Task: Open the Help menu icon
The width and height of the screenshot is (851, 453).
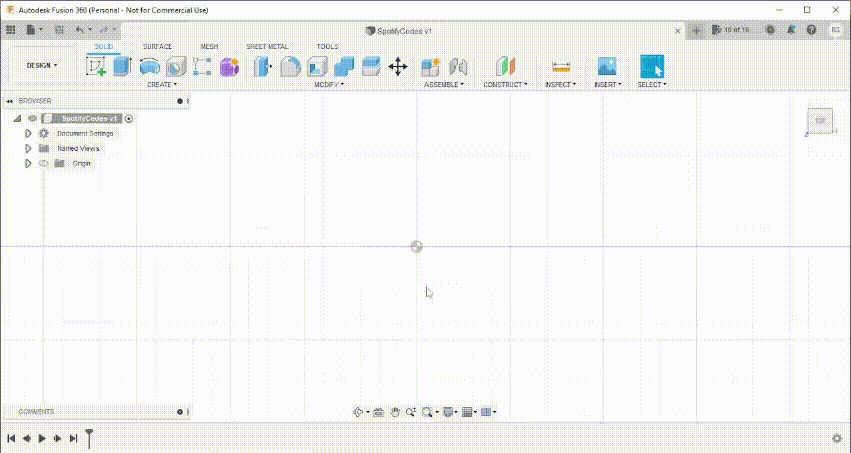Action: [x=811, y=30]
